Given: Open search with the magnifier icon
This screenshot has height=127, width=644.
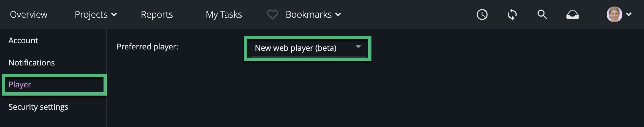Looking at the screenshot, I should (542, 14).
